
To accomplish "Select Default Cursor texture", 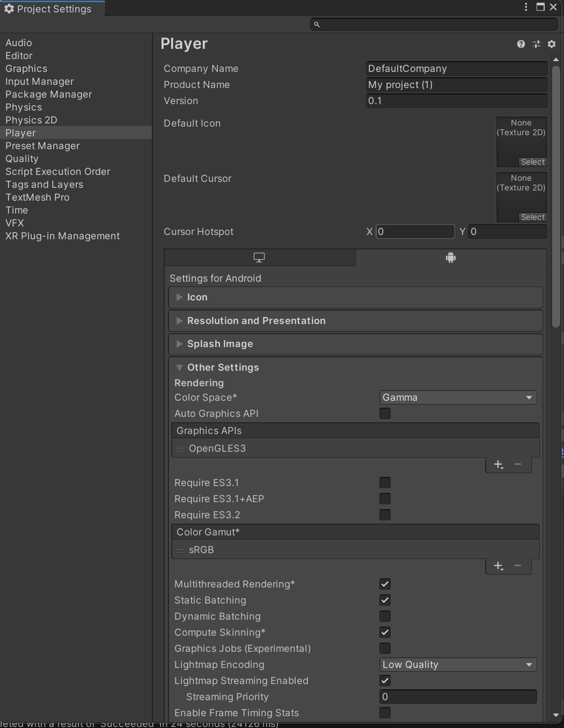I will pyautogui.click(x=532, y=217).
